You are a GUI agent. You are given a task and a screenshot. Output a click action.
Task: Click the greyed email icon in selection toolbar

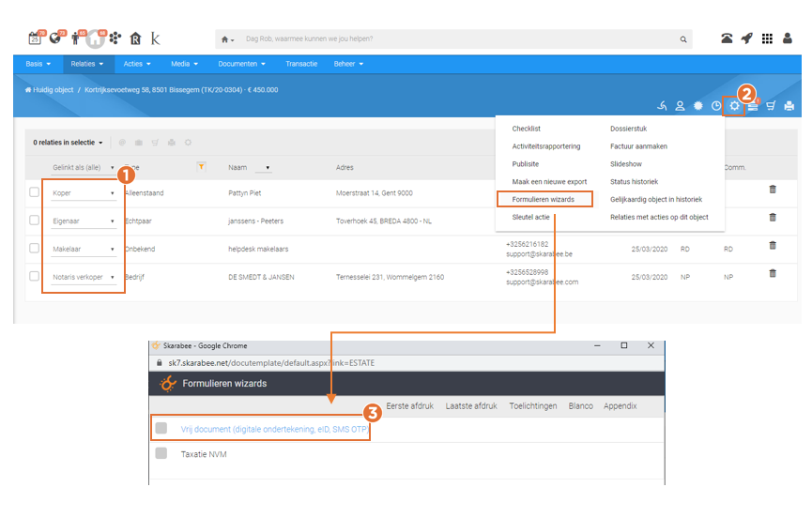click(122, 143)
